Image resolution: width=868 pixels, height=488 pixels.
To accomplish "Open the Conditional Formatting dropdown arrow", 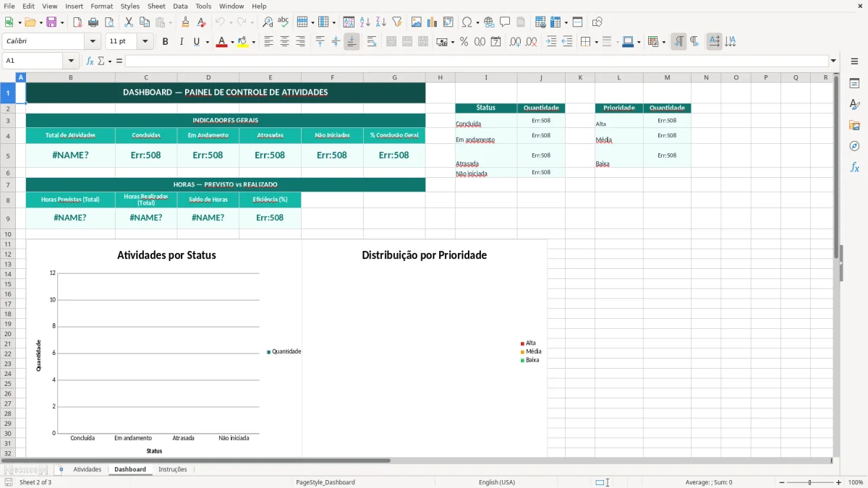I will (664, 42).
